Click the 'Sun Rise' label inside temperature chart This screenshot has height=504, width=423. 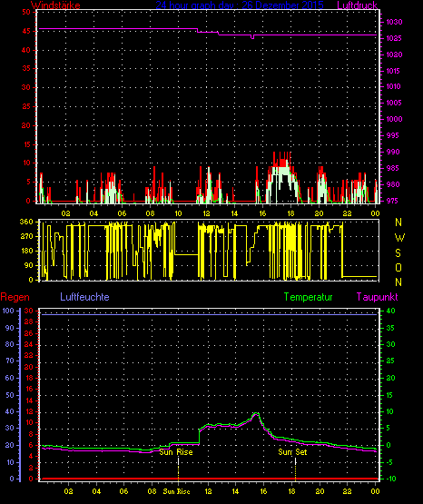(176, 452)
